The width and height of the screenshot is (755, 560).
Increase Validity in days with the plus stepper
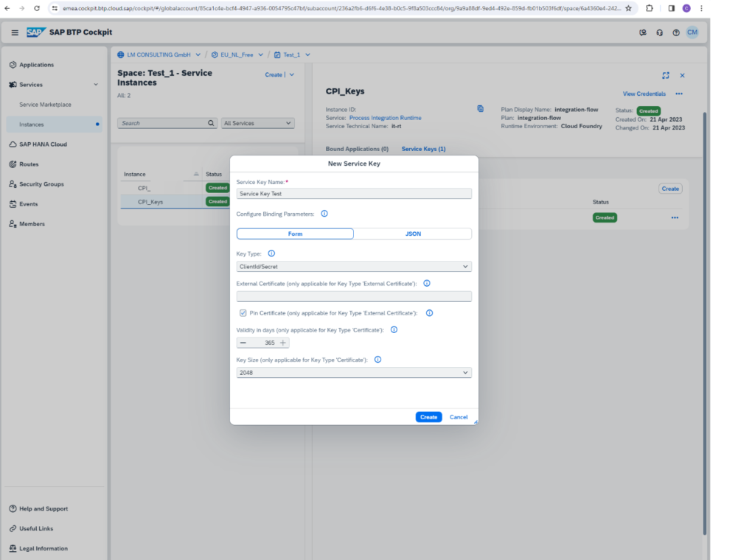(x=282, y=343)
